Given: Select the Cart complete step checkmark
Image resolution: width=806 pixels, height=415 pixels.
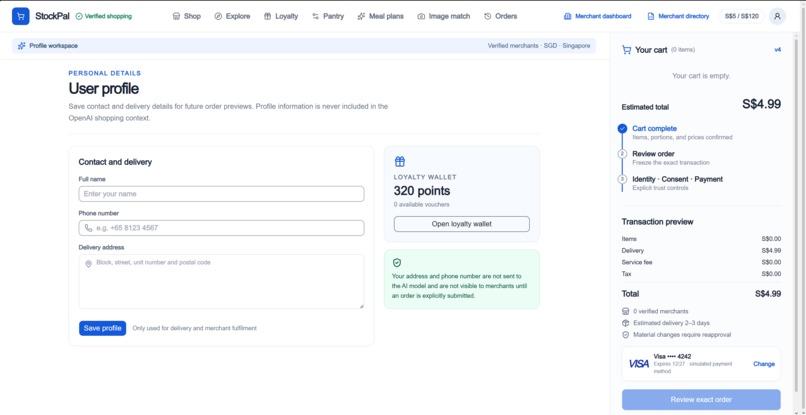Looking at the screenshot, I should pos(622,129).
